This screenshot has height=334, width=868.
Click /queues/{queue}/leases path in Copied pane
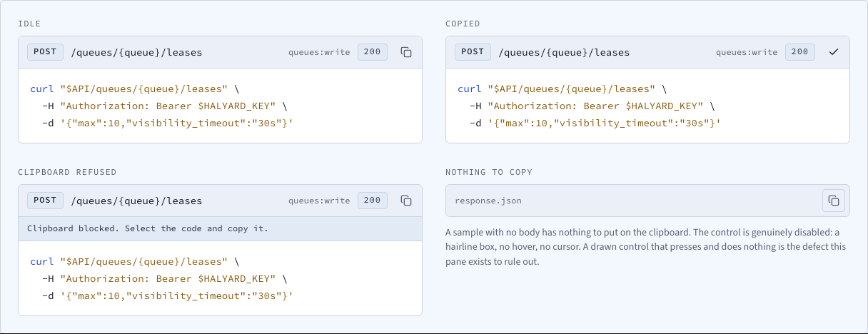click(x=564, y=52)
